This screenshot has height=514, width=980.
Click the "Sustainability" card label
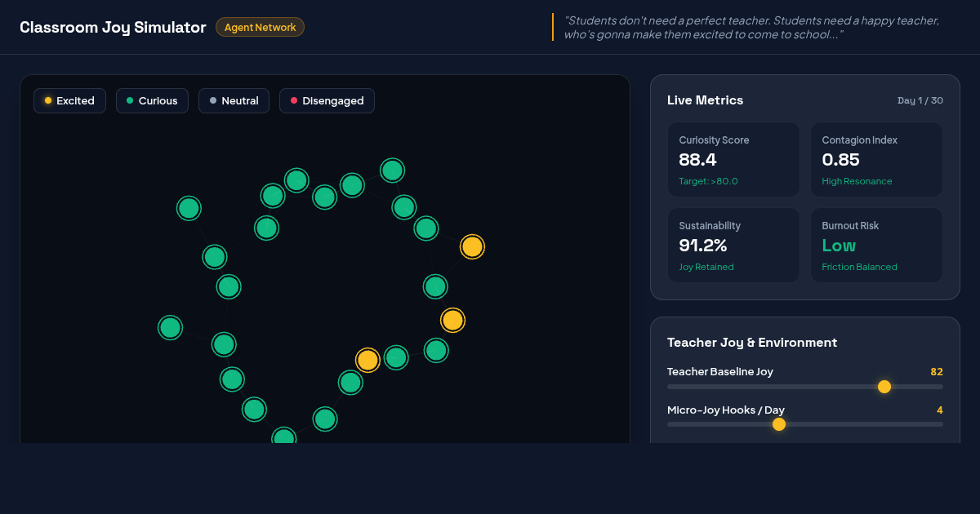pos(710,226)
